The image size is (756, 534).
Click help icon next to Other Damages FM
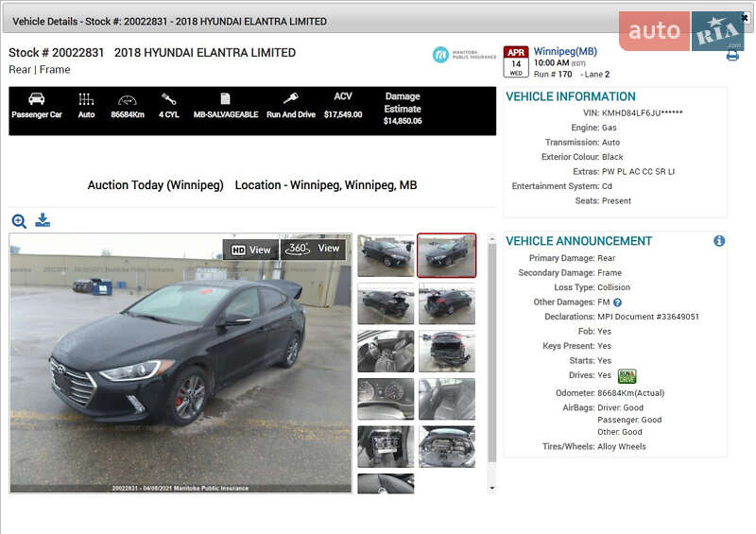(x=617, y=302)
